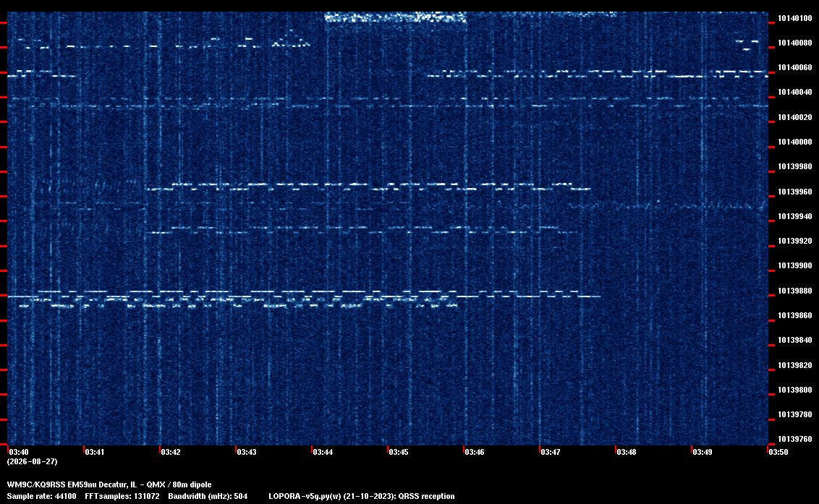The height and width of the screenshot is (504, 819).
Task: Click the 10140040 frequency label
Action: pyautogui.click(x=794, y=93)
